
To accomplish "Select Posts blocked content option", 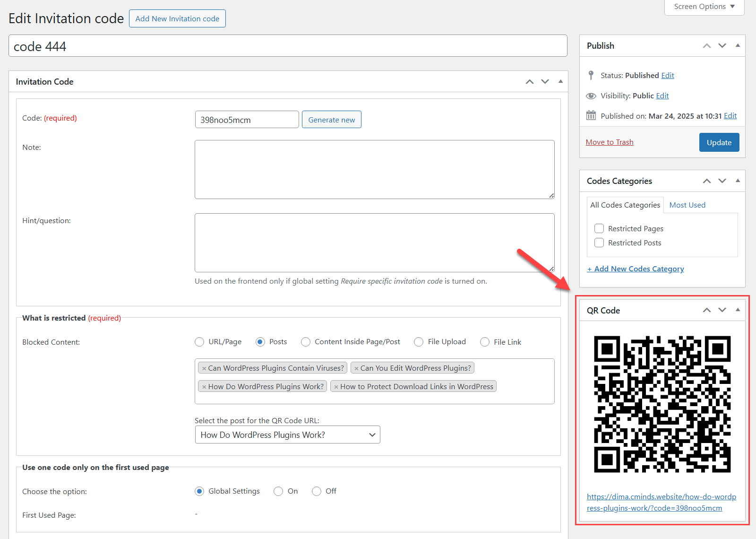I will [260, 342].
